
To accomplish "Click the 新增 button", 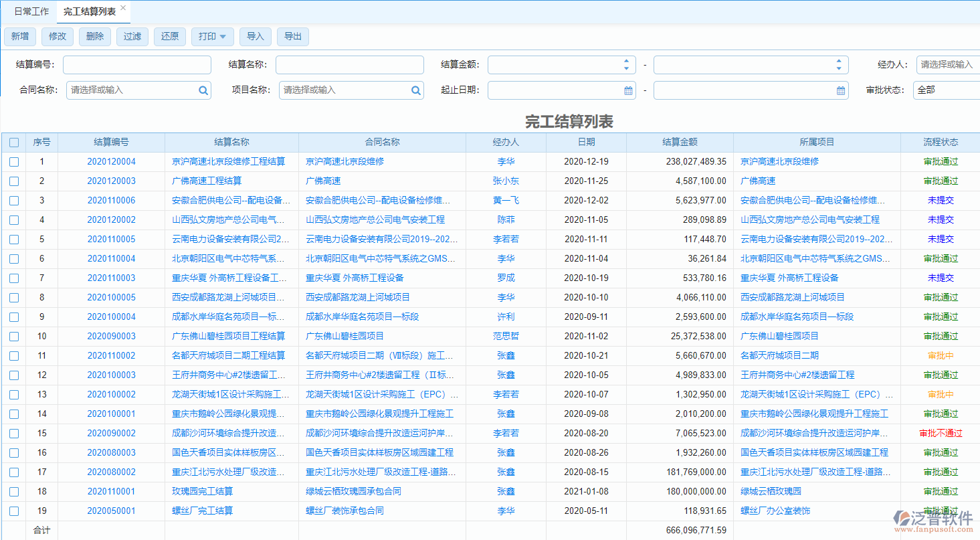I will click(20, 37).
